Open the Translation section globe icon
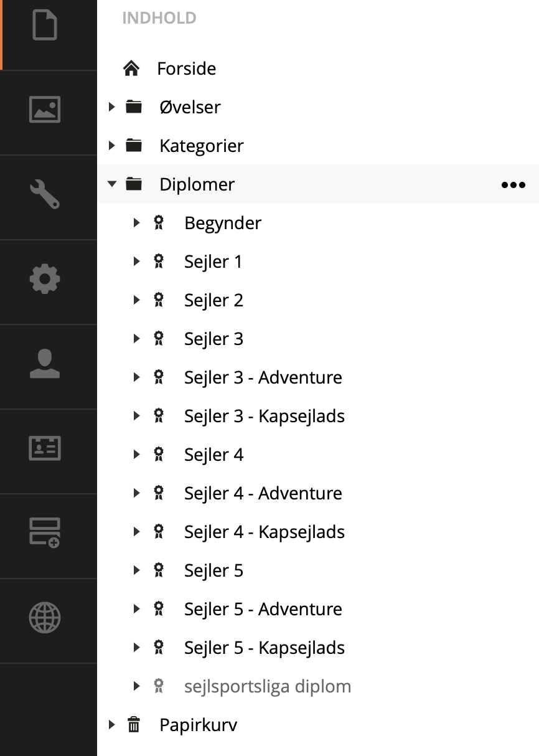This screenshot has width=539, height=756. [45, 617]
